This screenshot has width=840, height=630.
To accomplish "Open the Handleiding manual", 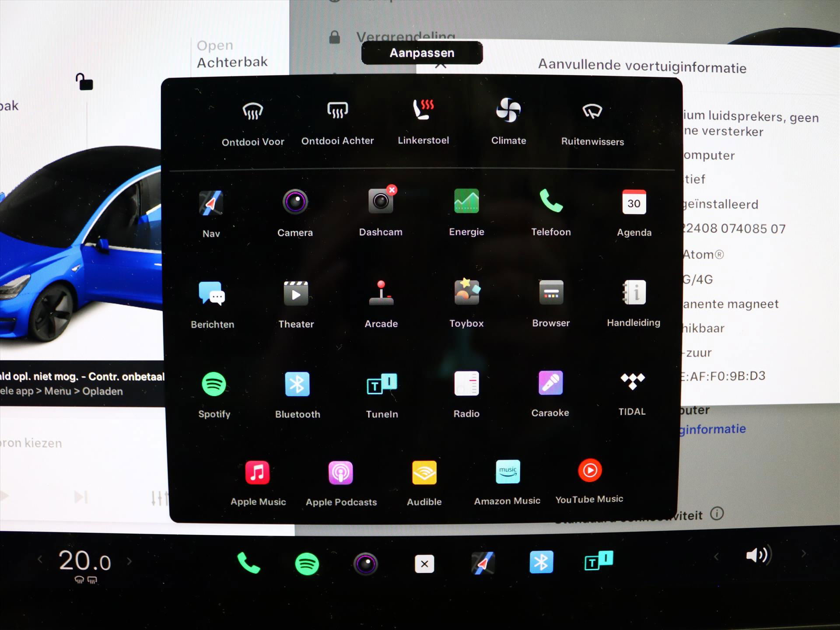I will click(633, 304).
